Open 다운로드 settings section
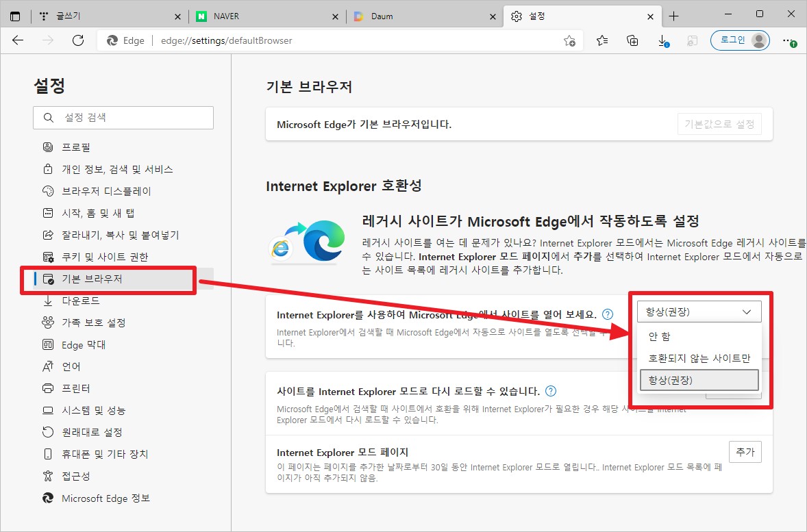 tap(123, 301)
